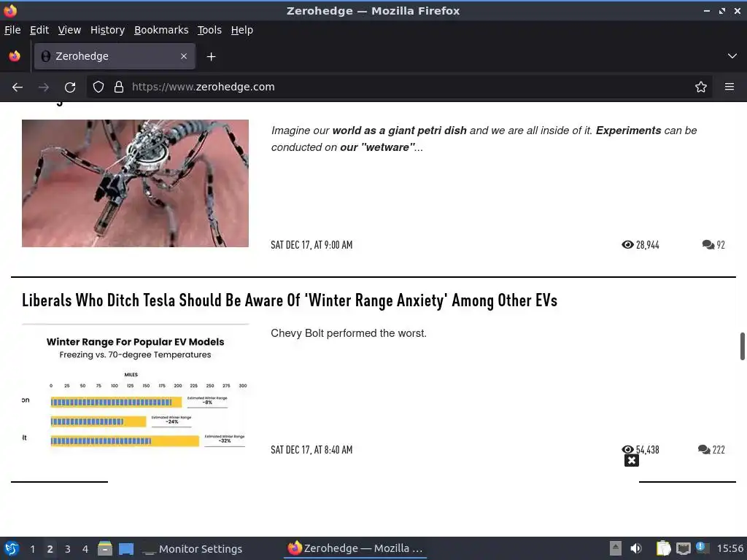Open comments icon showing 222
Image resolution: width=747 pixels, height=560 pixels.
704,449
